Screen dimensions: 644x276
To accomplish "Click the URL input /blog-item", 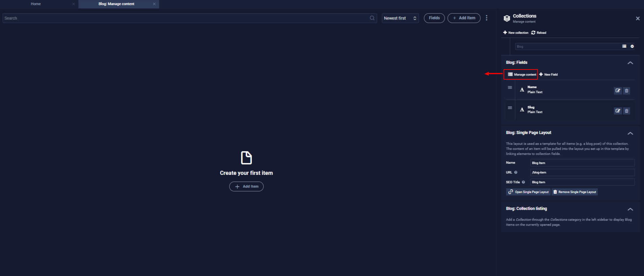I will (582, 172).
